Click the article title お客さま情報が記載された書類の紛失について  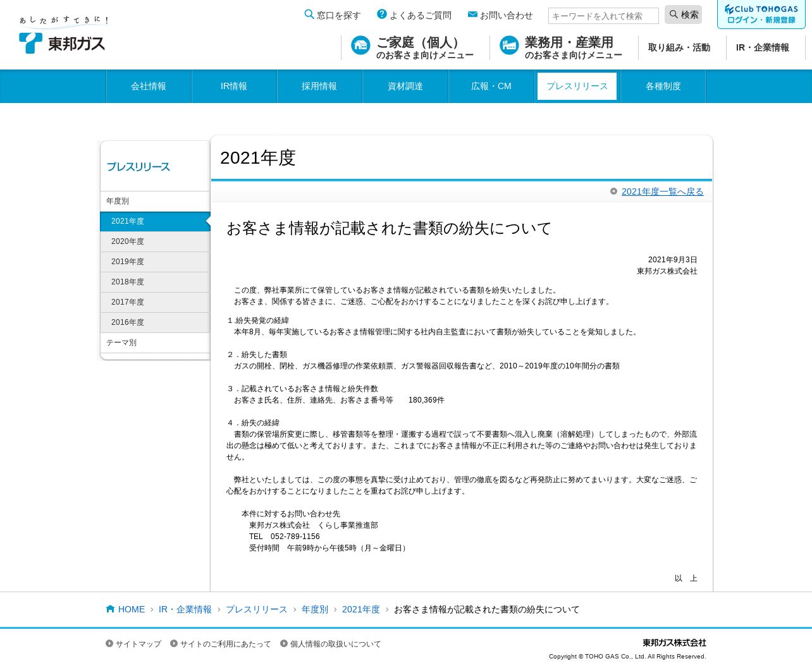click(389, 228)
